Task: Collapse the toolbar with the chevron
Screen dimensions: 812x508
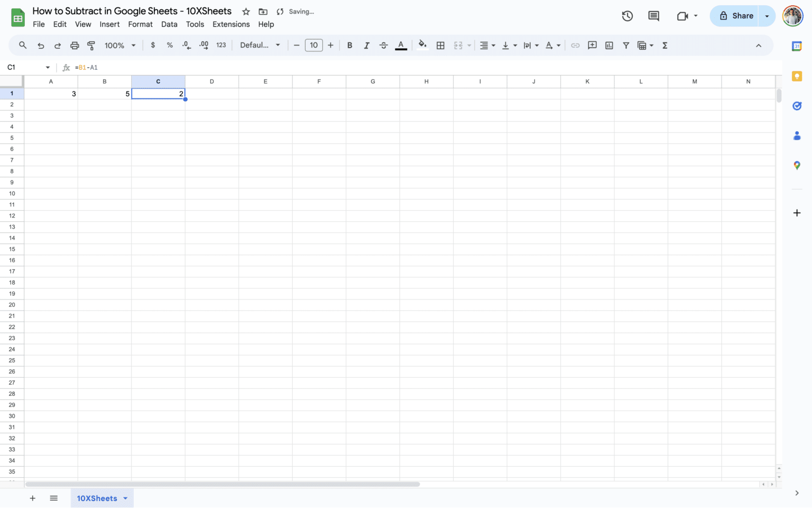Action: click(759, 45)
